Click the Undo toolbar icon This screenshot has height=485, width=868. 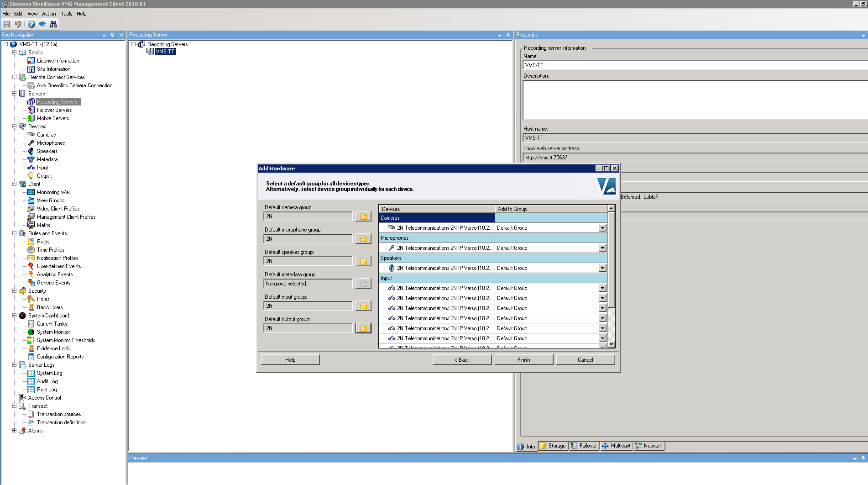18,24
